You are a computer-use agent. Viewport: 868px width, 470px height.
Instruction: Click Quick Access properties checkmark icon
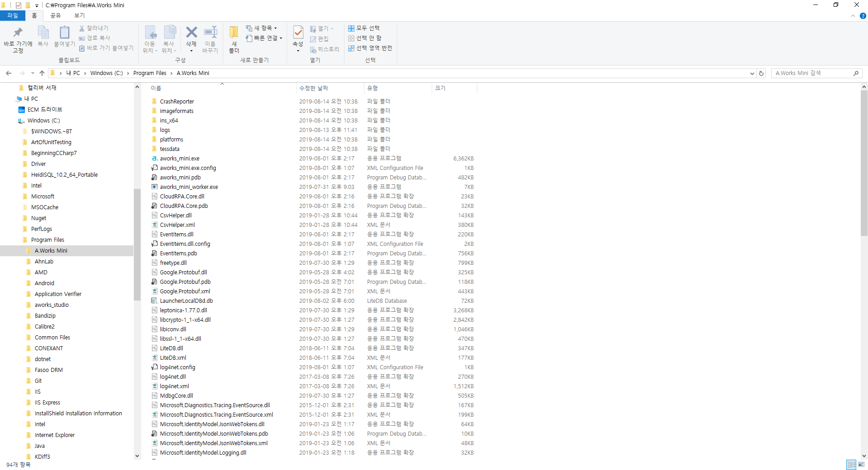coord(18,5)
